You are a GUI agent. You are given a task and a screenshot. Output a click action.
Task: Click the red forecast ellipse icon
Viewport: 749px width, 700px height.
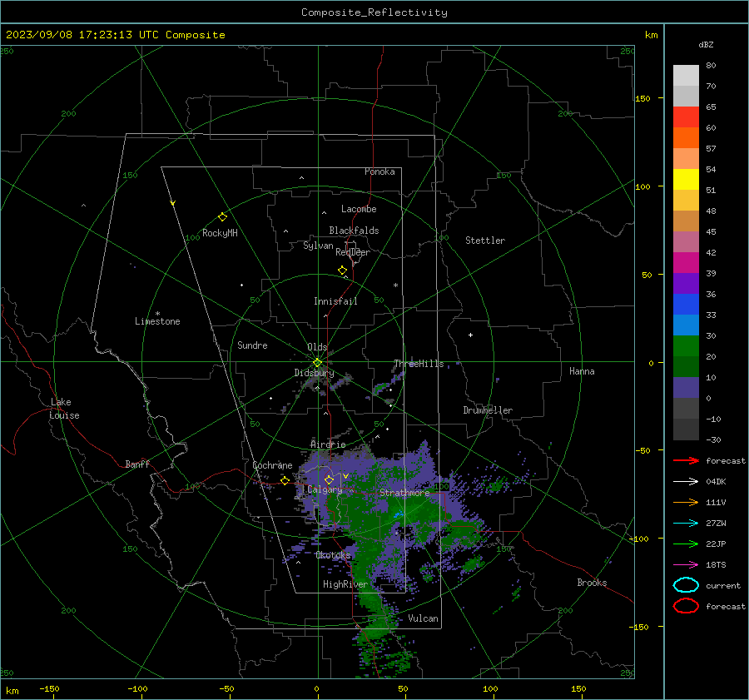pyautogui.click(x=686, y=606)
